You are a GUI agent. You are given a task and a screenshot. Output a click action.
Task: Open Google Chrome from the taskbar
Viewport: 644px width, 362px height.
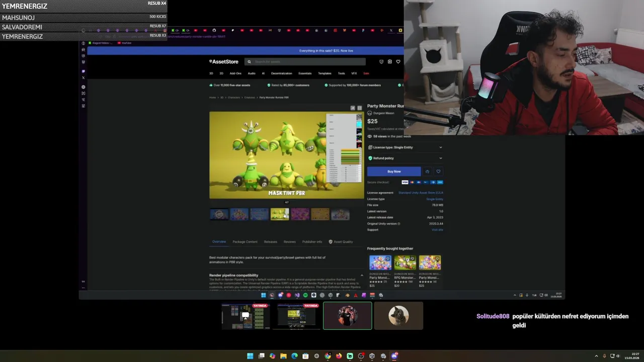tap(328, 356)
